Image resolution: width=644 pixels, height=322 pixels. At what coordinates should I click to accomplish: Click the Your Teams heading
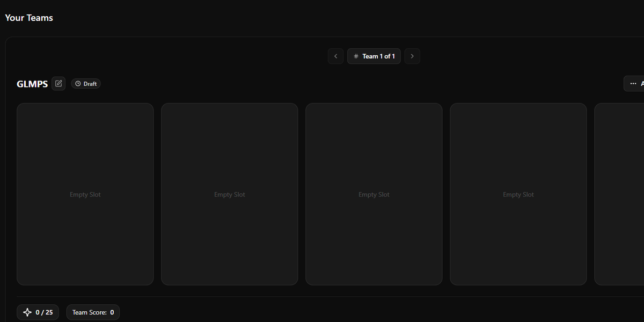pos(29,18)
